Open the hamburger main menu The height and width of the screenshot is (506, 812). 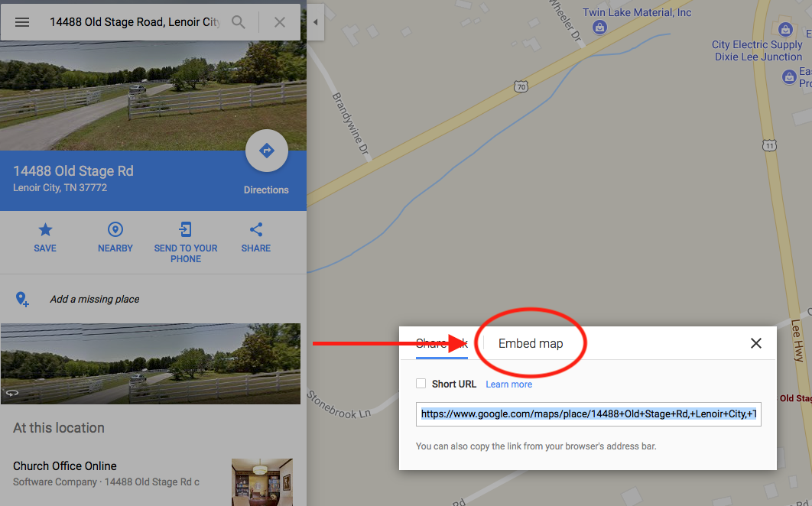pos(21,22)
